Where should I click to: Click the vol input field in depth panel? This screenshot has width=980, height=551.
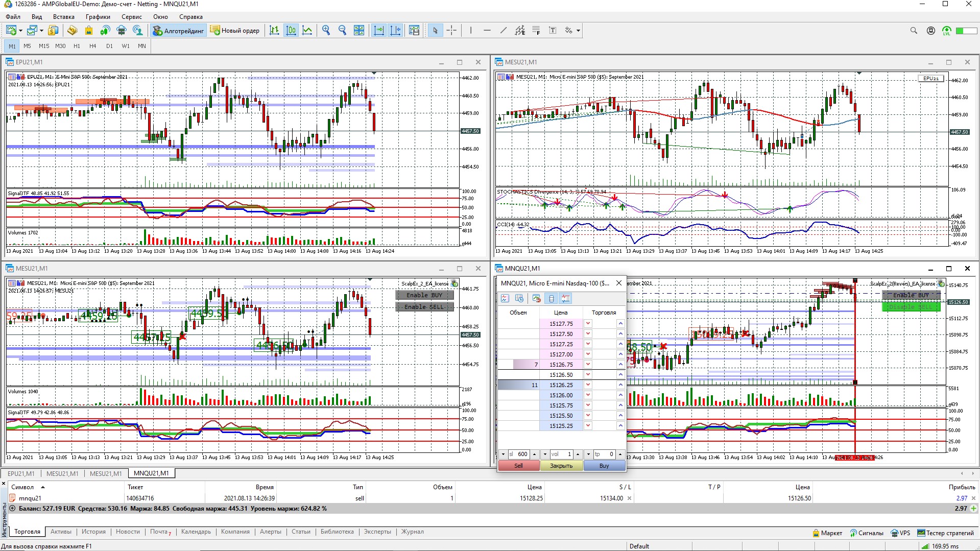561,454
